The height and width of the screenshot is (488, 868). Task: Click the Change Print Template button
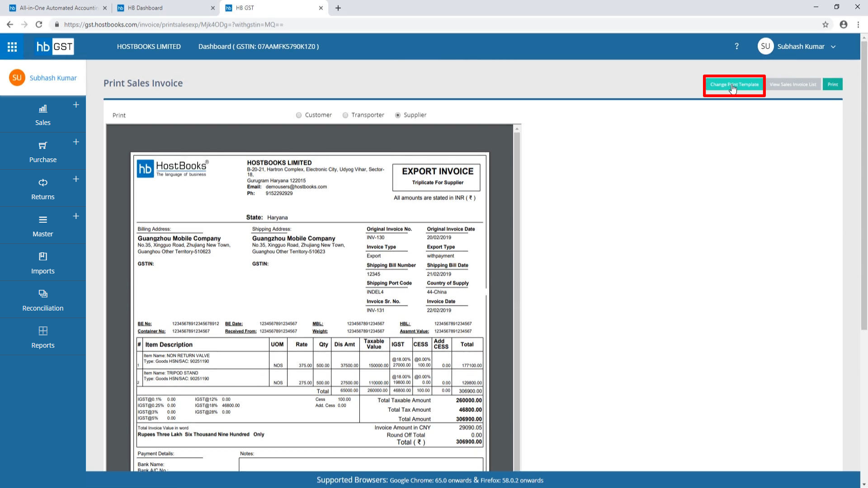click(734, 84)
